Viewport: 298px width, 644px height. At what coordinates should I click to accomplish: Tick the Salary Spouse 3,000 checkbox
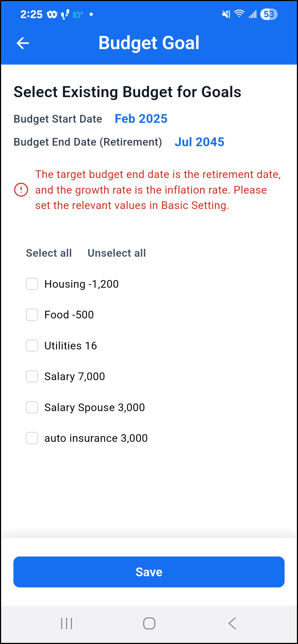[x=32, y=407]
